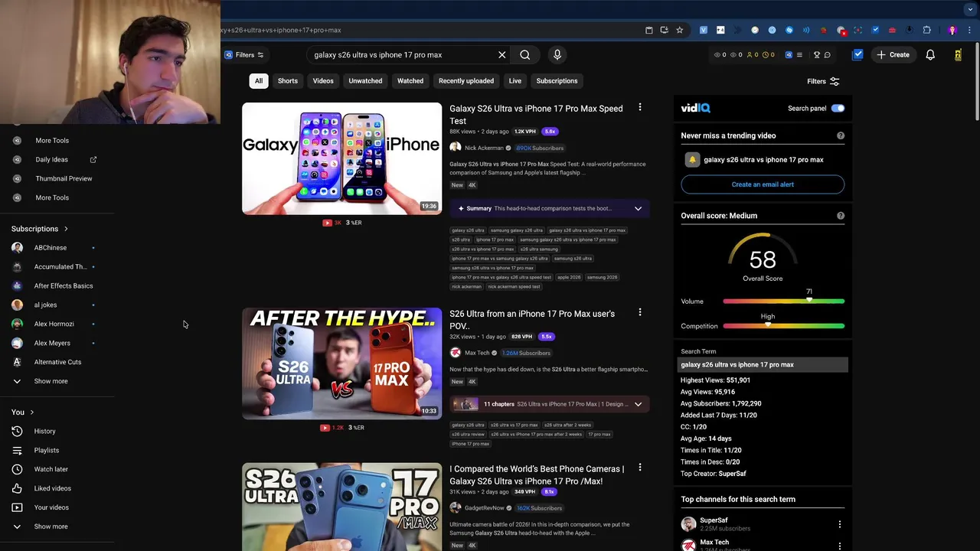The width and height of the screenshot is (980, 551).
Task: Expand the Summary dropdown on the first video
Action: (638, 208)
